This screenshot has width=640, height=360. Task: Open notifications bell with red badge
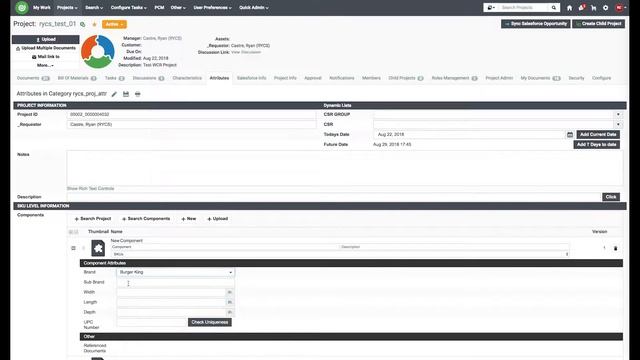(582, 7)
